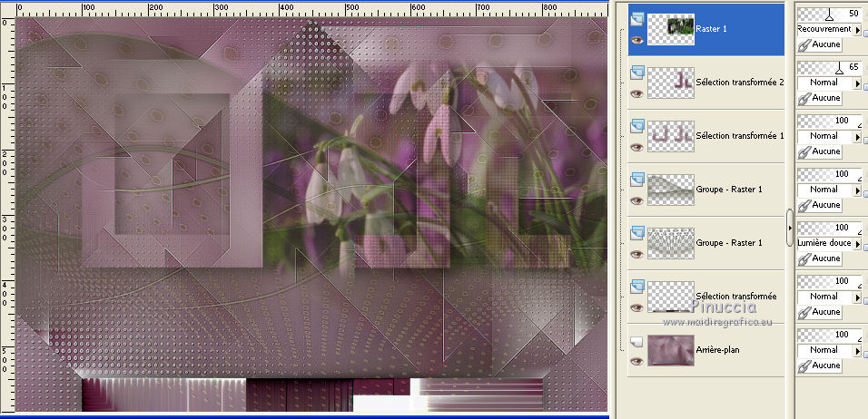The height and width of the screenshot is (419, 868).
Task: Toggle visibility of Sélection transformée 1 layer
Action: click(x=637, y=147)
